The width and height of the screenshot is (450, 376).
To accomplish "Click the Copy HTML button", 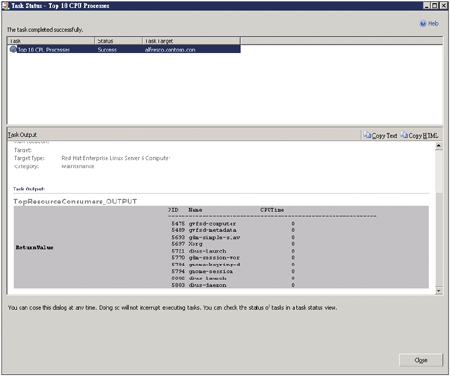I will point(420,135).
